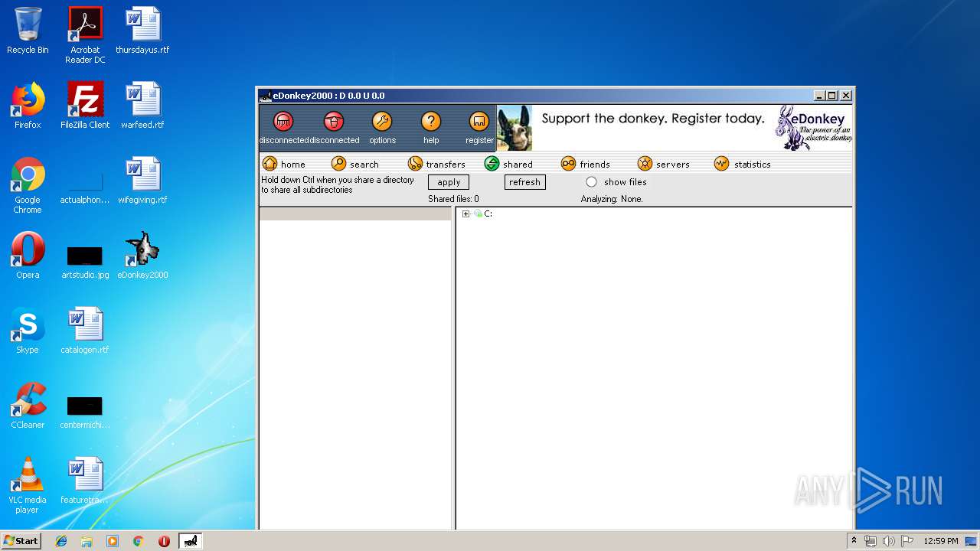This screenshot has height=551, width=980.
Task: Open the Windows Start menu
Action: click(21, 540)
